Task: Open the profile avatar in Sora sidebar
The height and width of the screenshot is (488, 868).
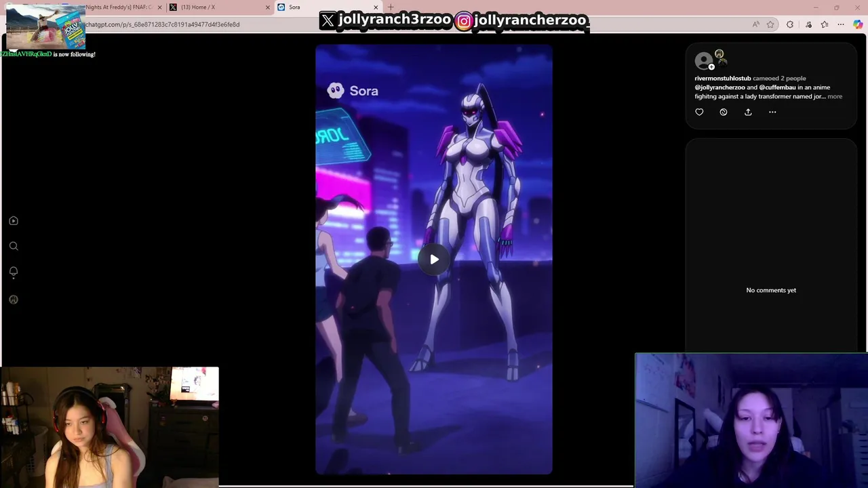Action: point(14,300)
